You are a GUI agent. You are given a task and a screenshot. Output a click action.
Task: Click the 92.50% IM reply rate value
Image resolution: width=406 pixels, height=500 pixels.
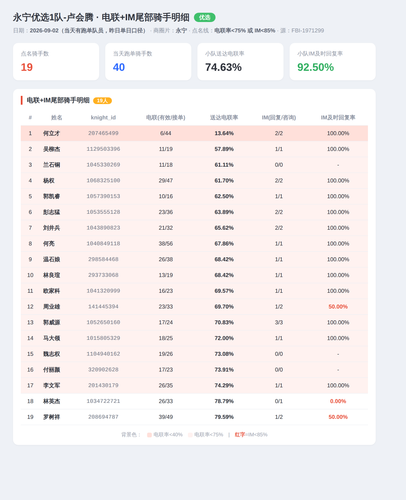coord(315,67)
